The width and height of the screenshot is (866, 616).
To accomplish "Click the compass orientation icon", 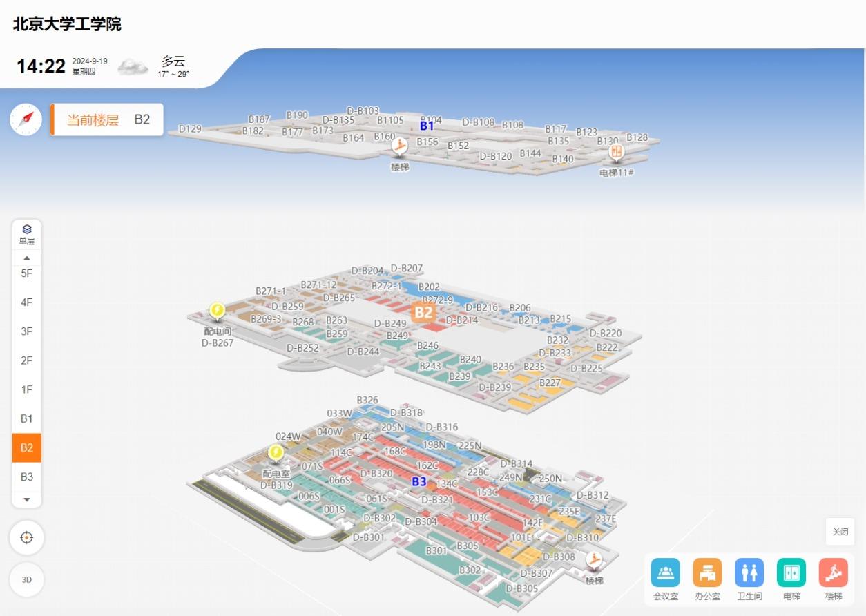I will [x=26, y=119].
